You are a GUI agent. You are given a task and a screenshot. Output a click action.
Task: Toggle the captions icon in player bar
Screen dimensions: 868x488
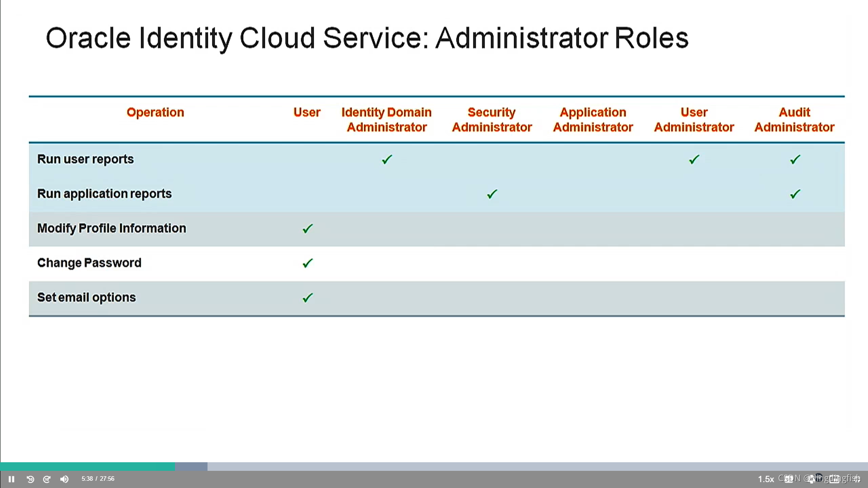pyautogui.click(x=789, y=479)
